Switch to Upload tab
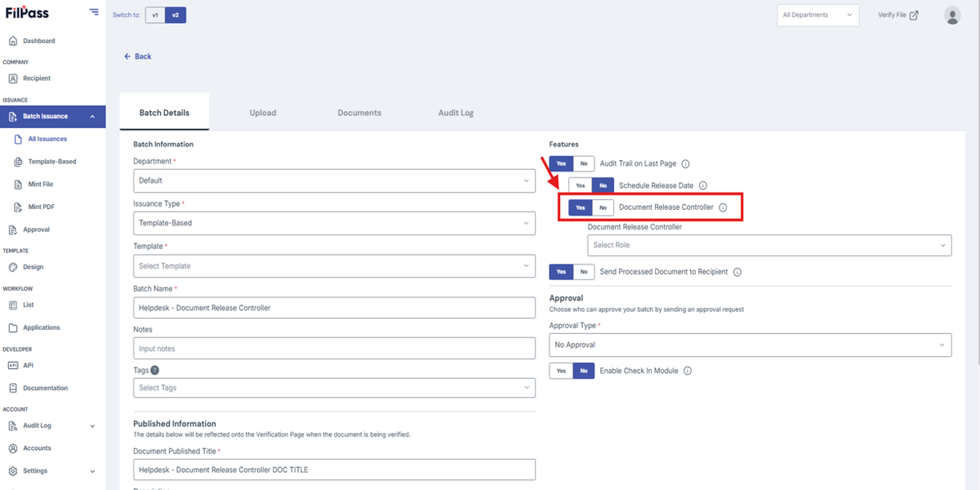 click(x=263, y=113)
